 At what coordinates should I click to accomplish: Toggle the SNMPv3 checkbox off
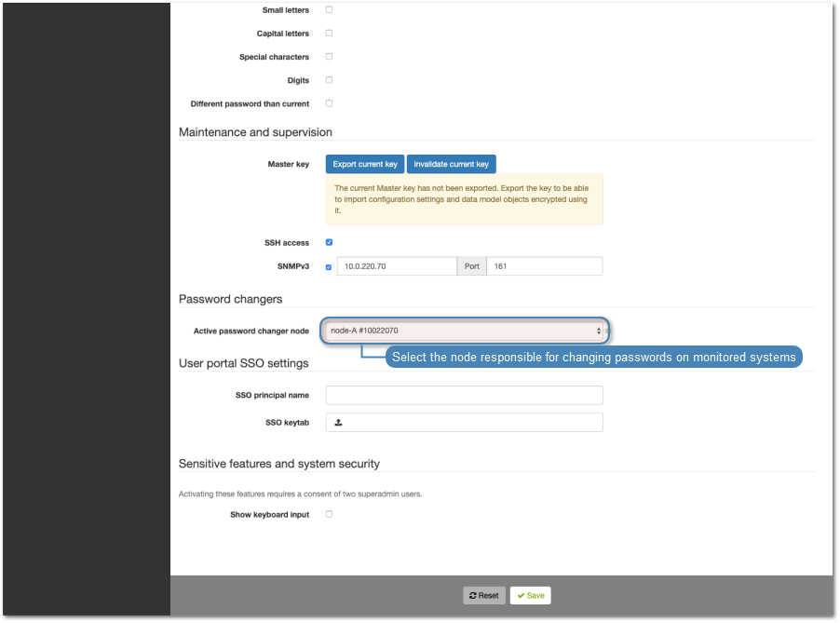pyautogui.click(x=328, y=265)
